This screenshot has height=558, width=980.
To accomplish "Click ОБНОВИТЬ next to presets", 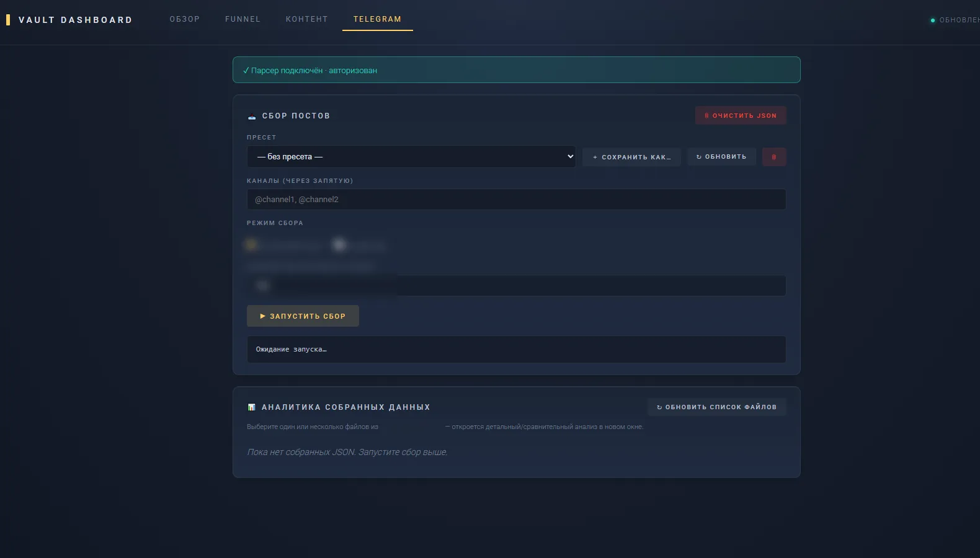I will (x=721, y=157).
